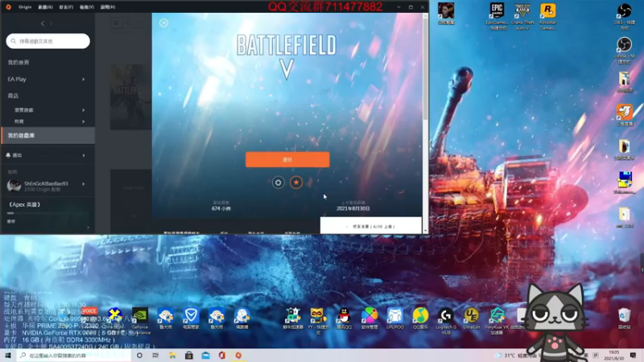Select My Game Library in the sidebar
The height and width of the screenshot is (362, 644).
point(47,135)
